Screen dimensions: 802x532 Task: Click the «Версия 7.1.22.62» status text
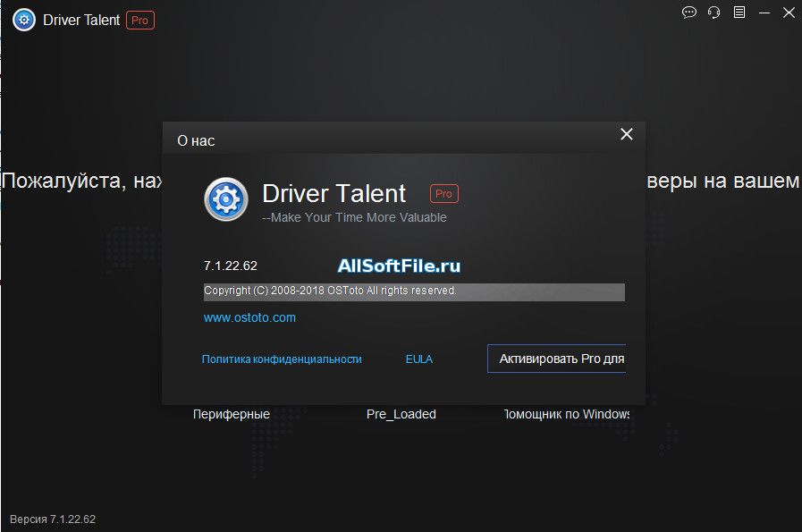coord(53,519)
